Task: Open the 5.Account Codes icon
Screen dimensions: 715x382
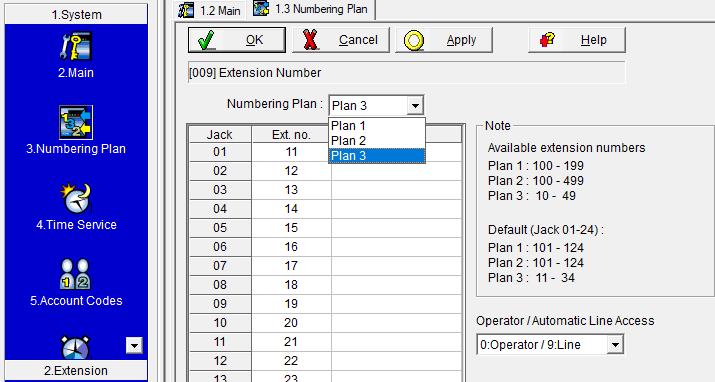Action: tap(76, 274)
